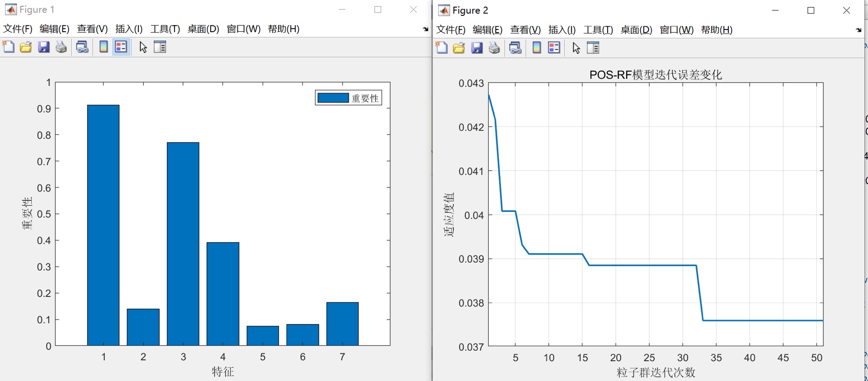Open 工具(T) menu in Figure 1
The image size is (868, 381).
(x=165, y=29)
